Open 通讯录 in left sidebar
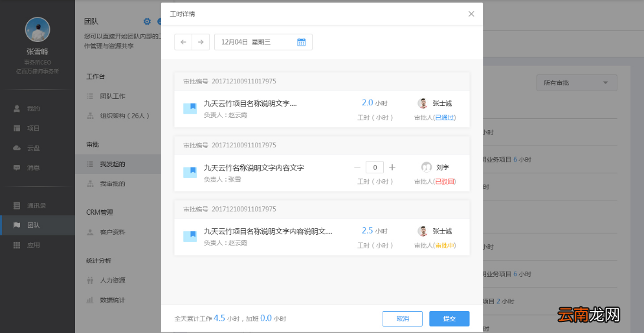Screen dimensions: 644x333 [38, 206]
